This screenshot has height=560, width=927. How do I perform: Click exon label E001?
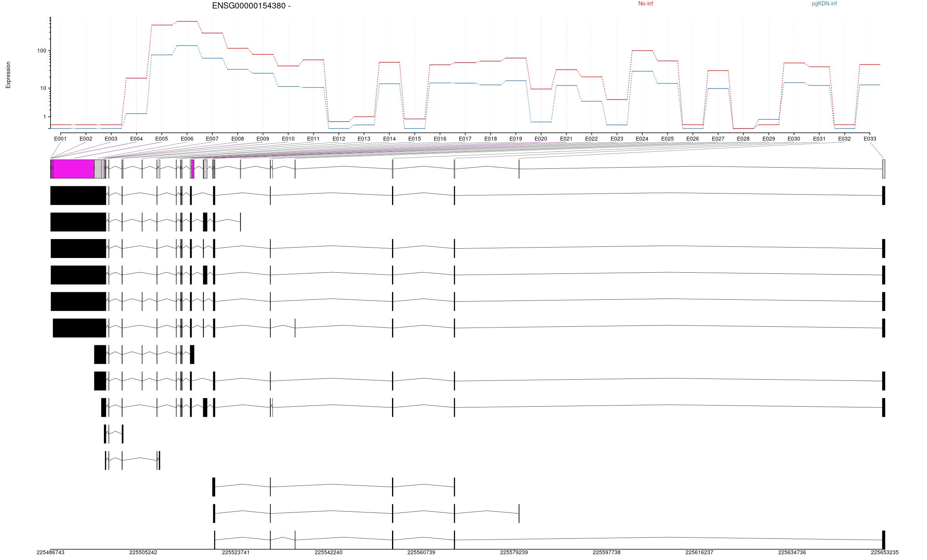click(x=60, y=139)
